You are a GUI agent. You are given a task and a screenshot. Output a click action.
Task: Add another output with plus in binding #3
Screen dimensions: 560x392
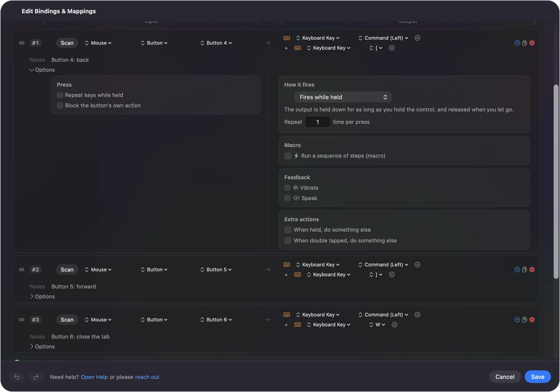(286, 325)
